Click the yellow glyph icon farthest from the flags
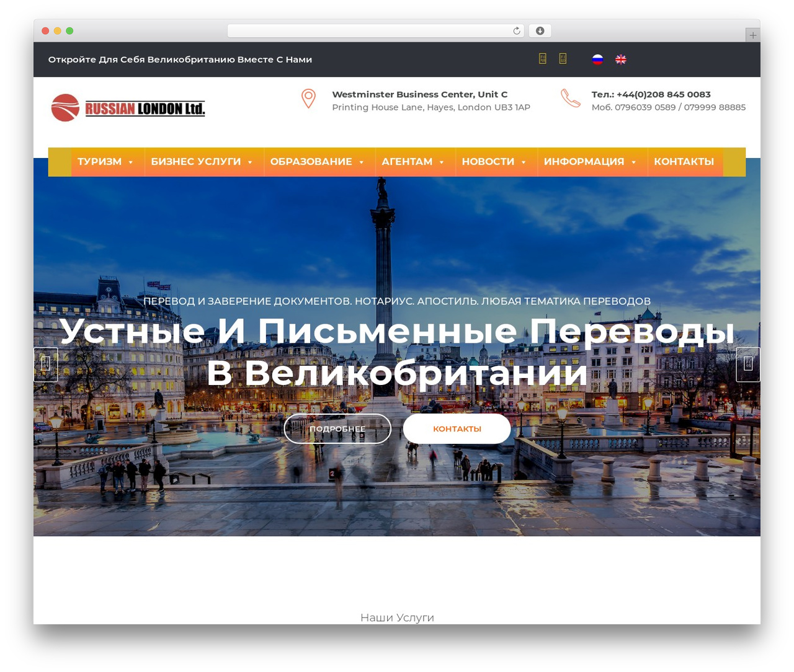This screenshot has height=672, width=794. (543, 59)
